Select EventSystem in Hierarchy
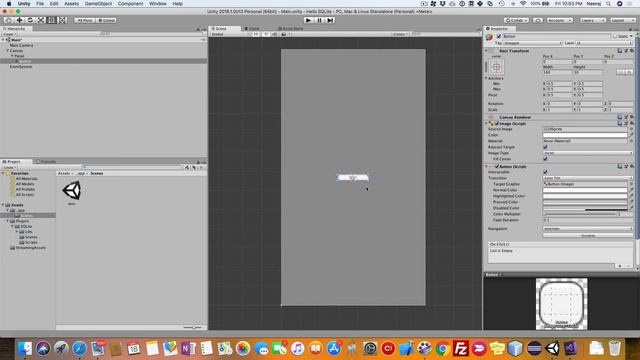 (x=21, y=67)
